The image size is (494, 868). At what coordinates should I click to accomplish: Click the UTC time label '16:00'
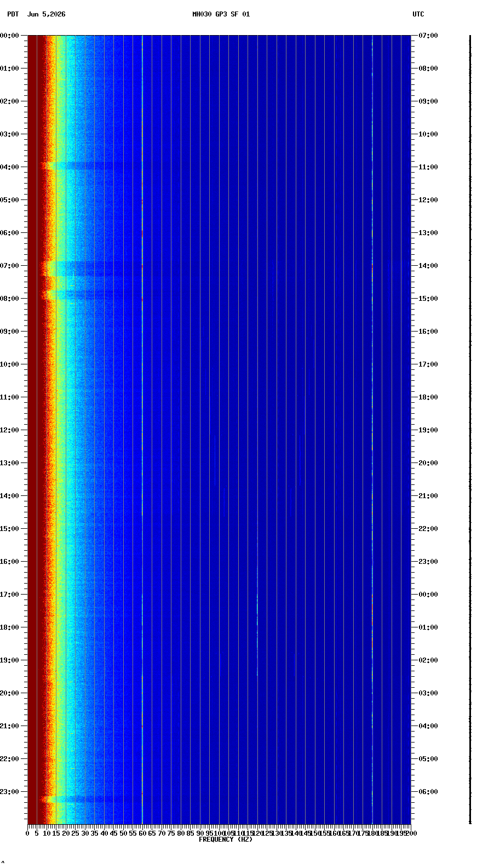(x=428, y=332)
